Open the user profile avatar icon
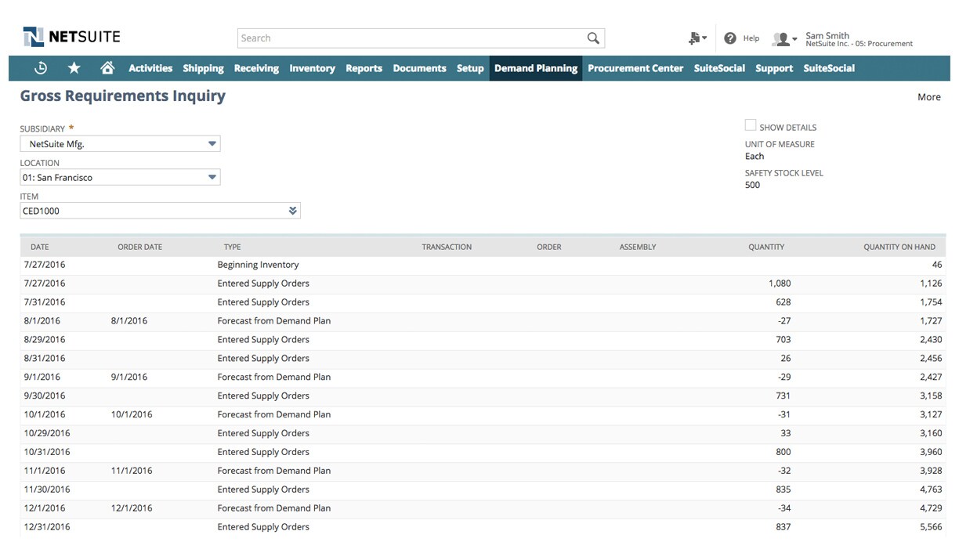 click(x=784, y=38)
